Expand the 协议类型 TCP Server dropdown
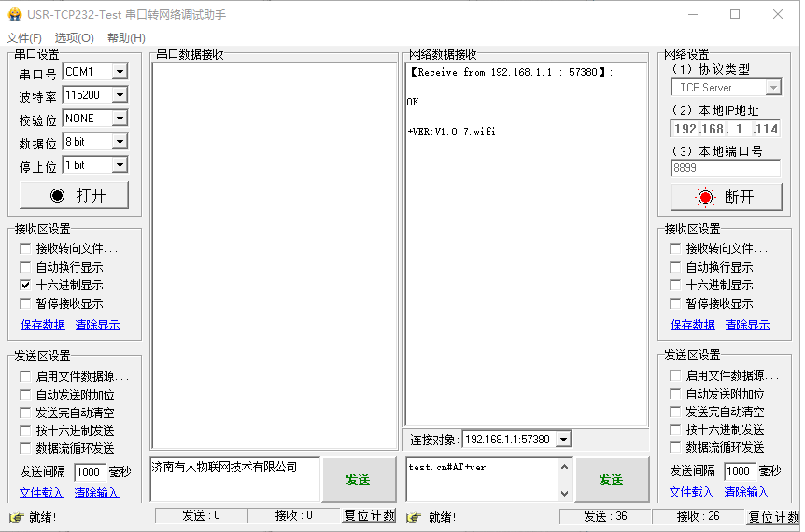This screenshot has height=532, width=805. [773, 88]
